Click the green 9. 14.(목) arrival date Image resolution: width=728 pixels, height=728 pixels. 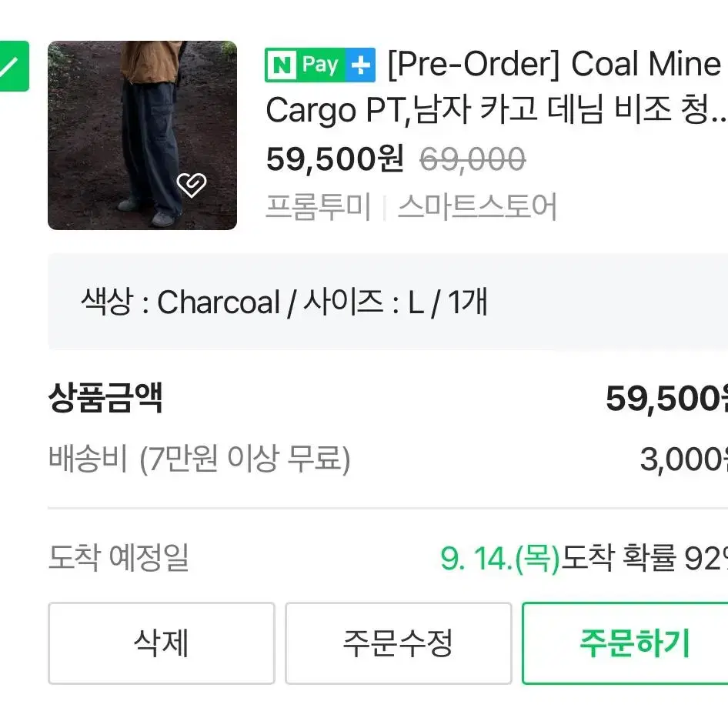tap(500, 558)
